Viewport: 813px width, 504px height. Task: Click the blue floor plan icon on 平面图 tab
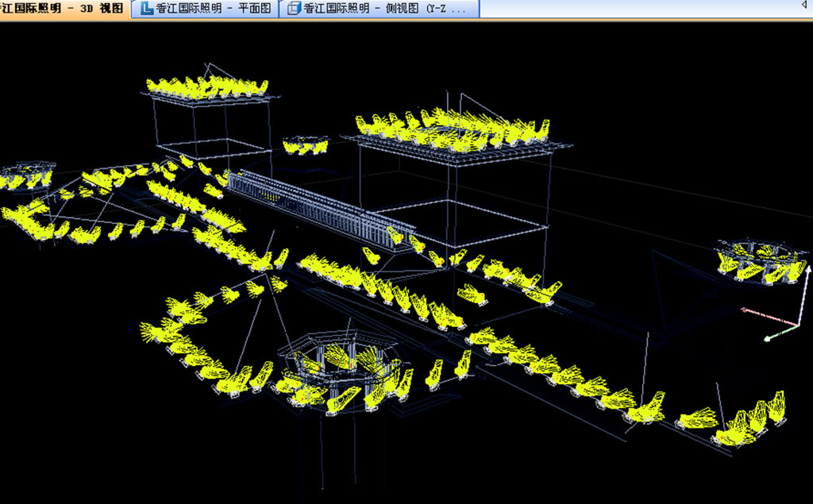(147, 9)
